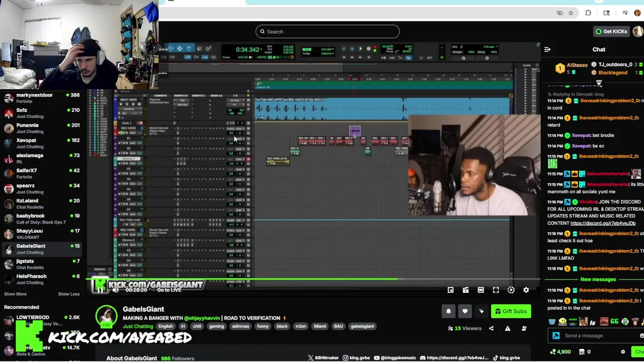Mute the stream volume speaker icon
The height and width of the screenshot is (362, 644).
pyautogui.click(x=116, y=290)
